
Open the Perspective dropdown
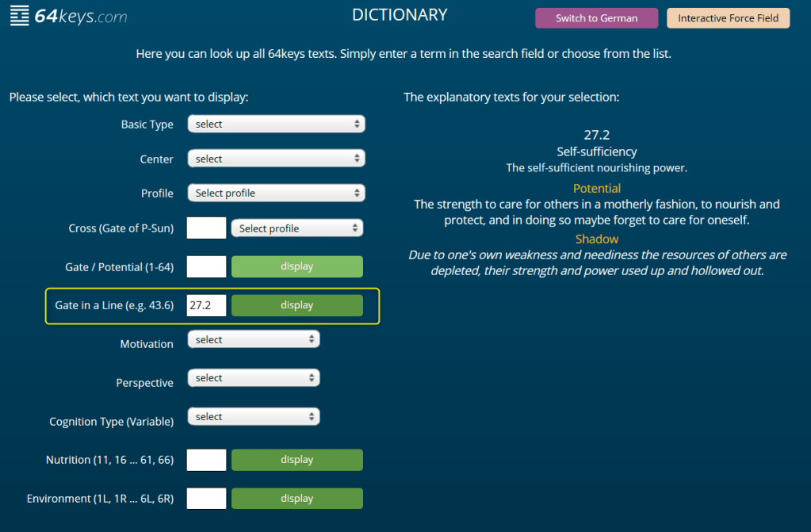click(253, 378)
